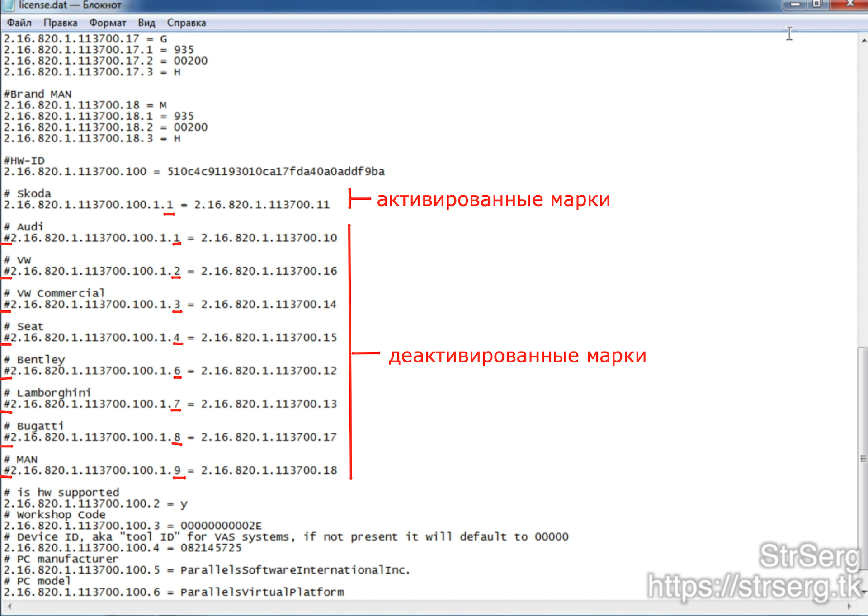
Task: Click the line ending in 113700.14
Action: (x=170, y=304)
